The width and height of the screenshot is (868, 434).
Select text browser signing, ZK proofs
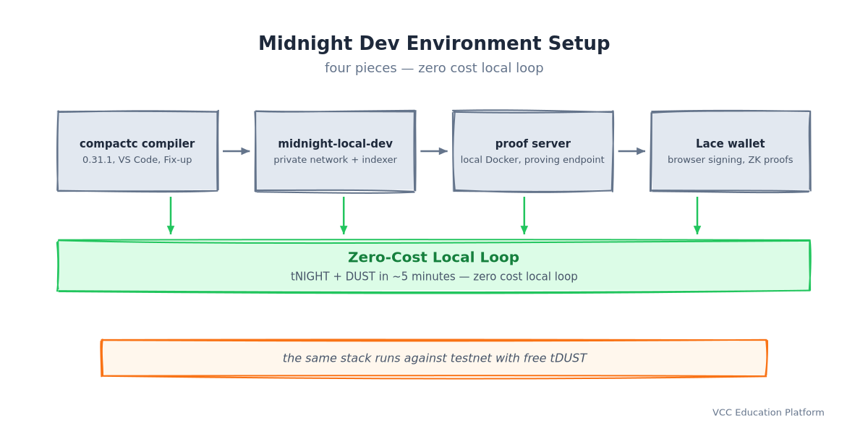731,160
